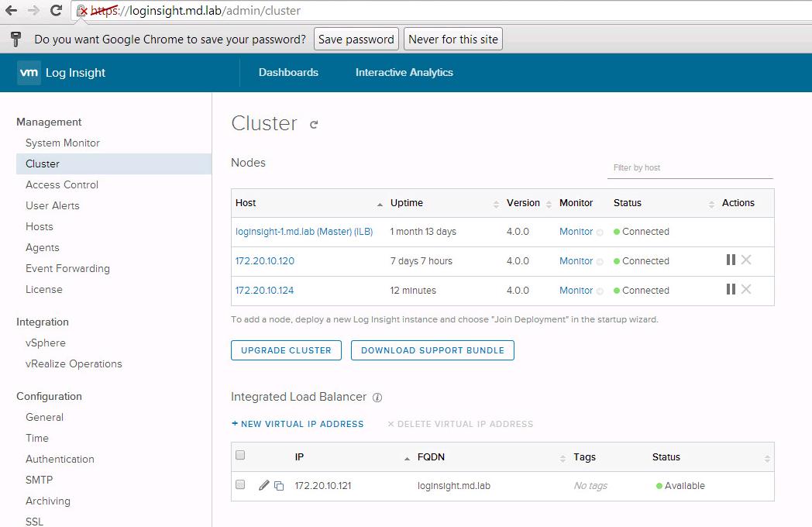
Task: Switch to Interactive Analytics tab
Action: coord(404,73)
